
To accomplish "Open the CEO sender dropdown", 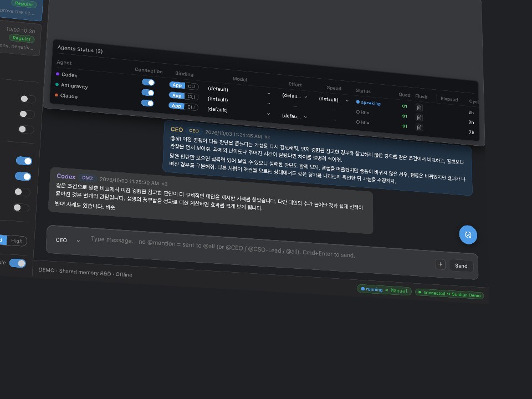I will point(68,240).
